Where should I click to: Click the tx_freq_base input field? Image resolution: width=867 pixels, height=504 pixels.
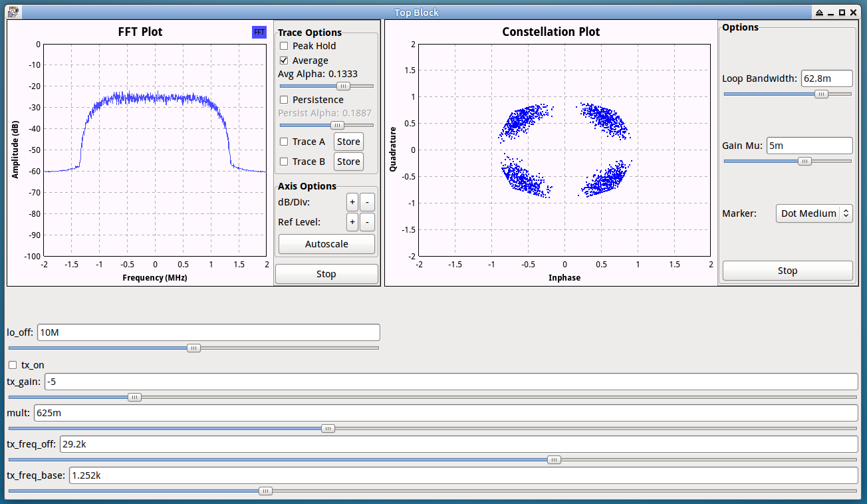[463, 475]
